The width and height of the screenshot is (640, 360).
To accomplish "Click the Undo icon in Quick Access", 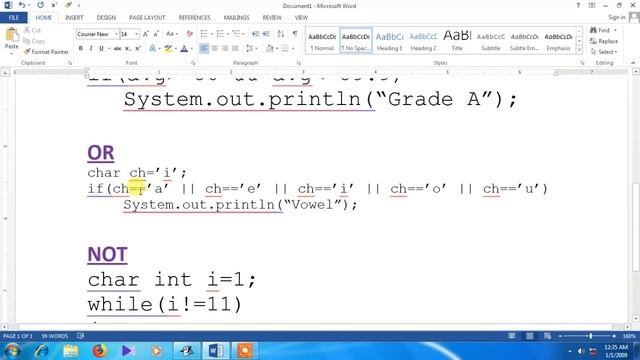I will point(22,5).
